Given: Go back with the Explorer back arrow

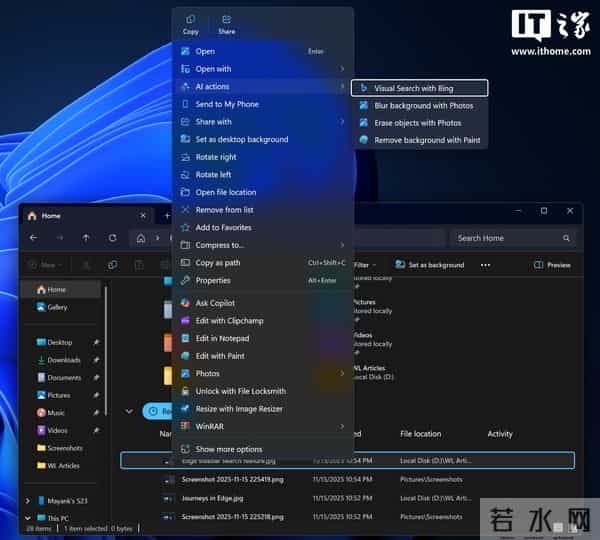Looking at the screenshot, I should pos(33,238).
